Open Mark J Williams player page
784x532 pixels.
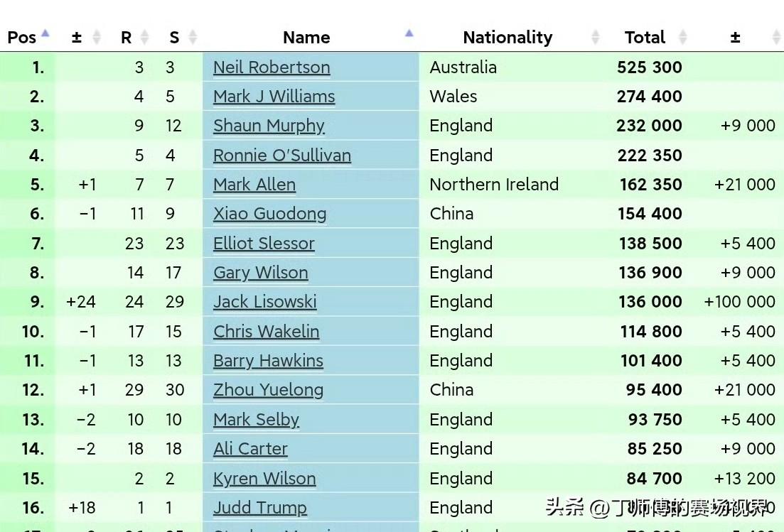click(x=274, y=97)
